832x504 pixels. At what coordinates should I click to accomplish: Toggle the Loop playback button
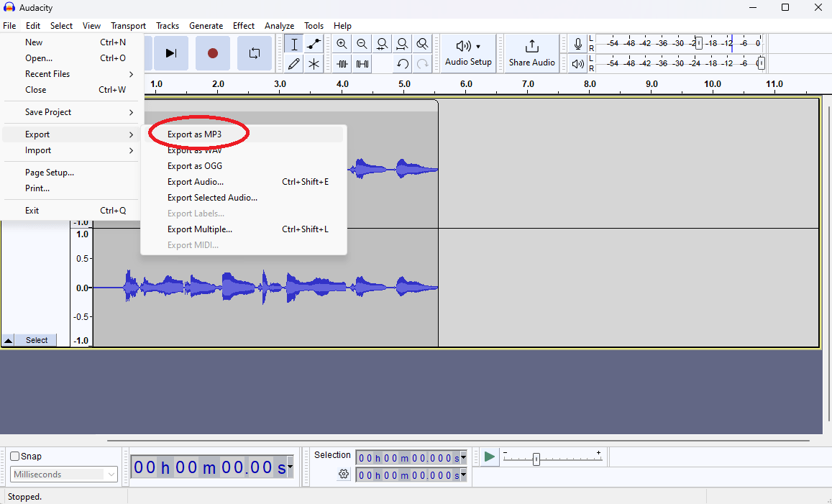pos(254,53)
